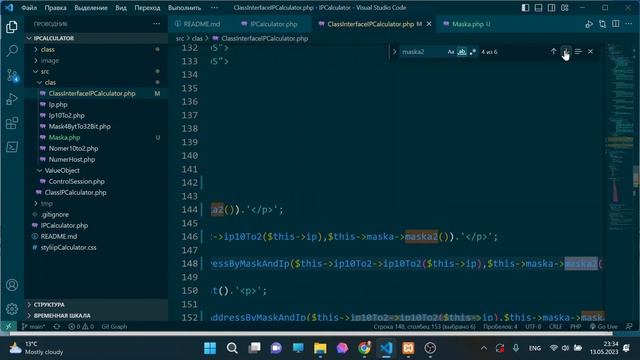640x360 pixels.
Task: Open Ip.php in explorer
Action: [96, 104]
